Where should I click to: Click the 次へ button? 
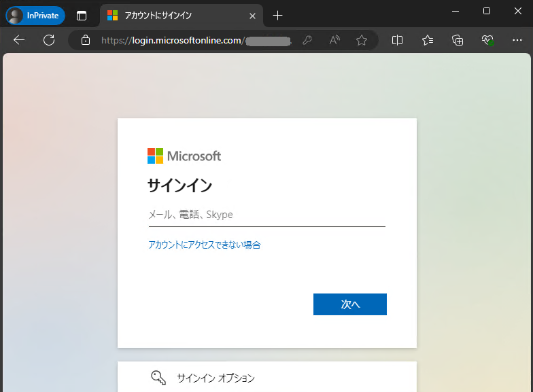(349, 304)
